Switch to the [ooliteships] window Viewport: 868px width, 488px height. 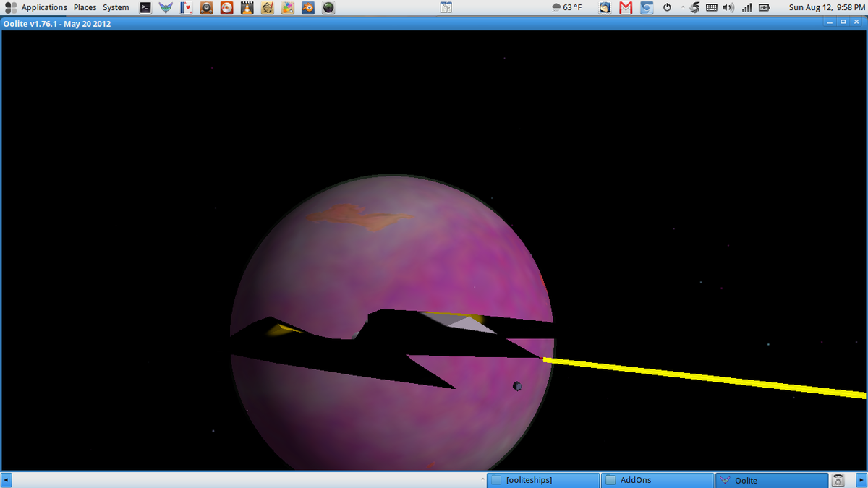[542, 480]
